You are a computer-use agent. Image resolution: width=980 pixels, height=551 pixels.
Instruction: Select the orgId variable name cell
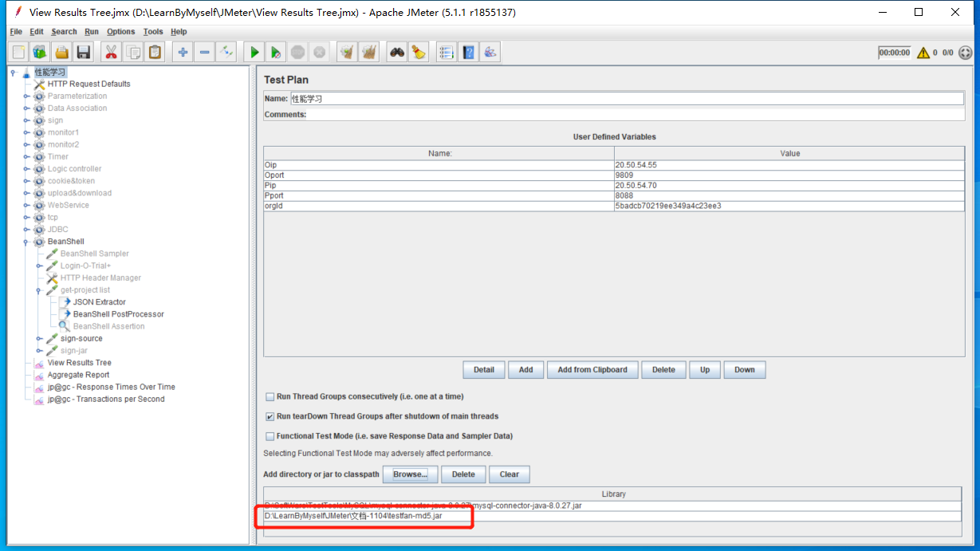[x=439, y=206]
